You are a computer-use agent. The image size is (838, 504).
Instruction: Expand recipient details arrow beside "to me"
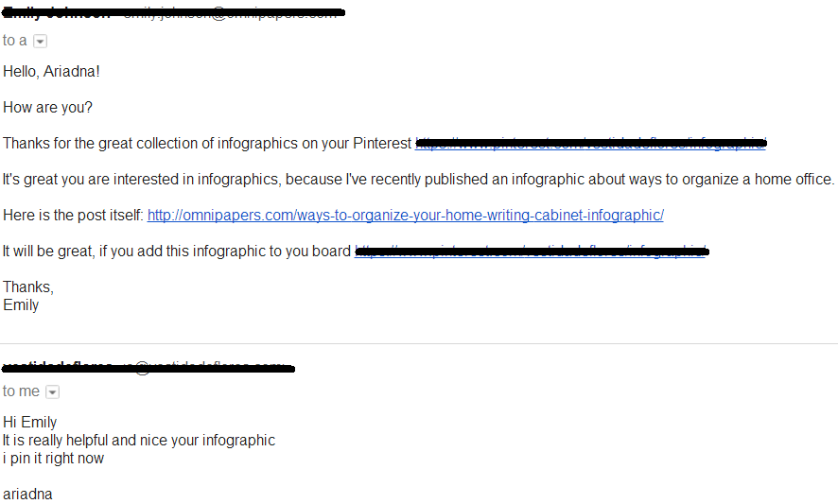click(52, 392)
